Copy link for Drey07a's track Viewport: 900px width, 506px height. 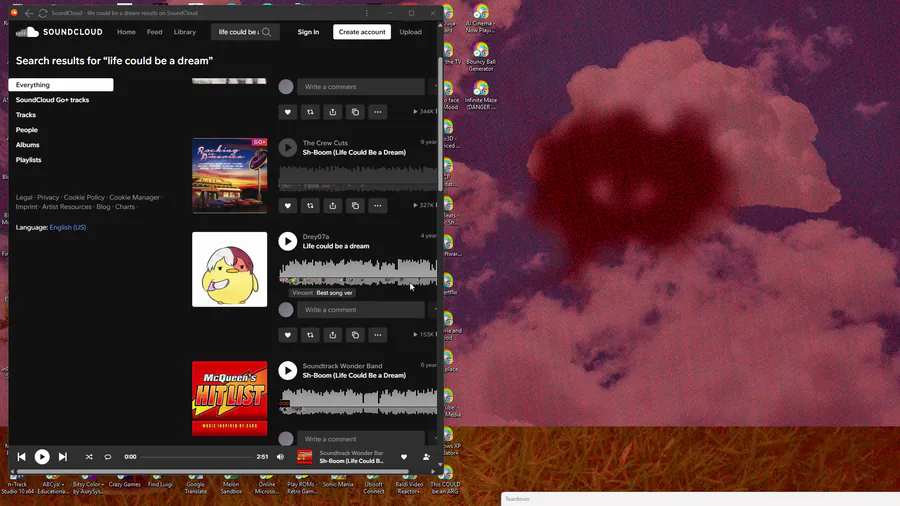coord(355,335)
